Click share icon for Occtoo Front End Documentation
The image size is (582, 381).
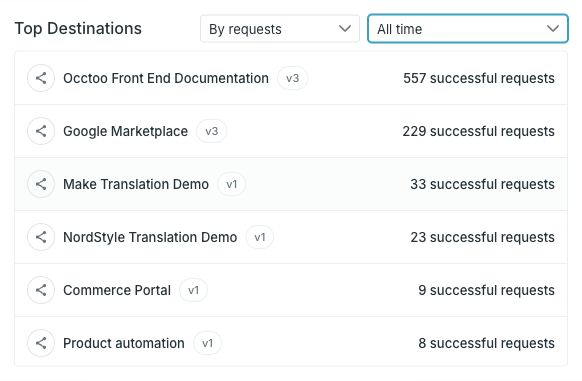[x=41, y=78]
